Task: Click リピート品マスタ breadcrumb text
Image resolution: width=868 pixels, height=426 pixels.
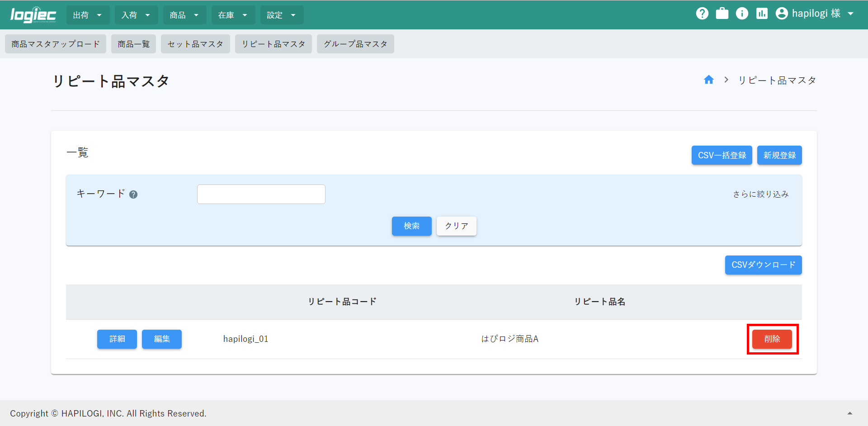Action: (777, 80)
